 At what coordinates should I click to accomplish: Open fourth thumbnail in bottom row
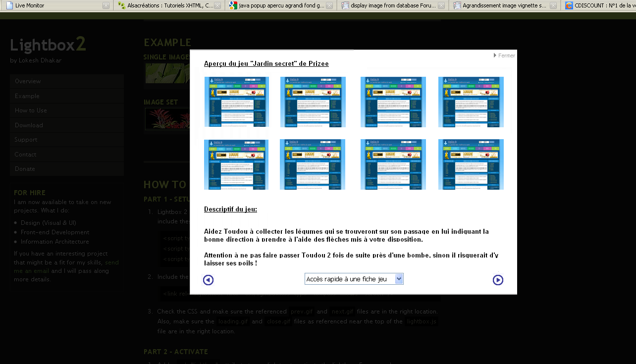coord(471,164)
